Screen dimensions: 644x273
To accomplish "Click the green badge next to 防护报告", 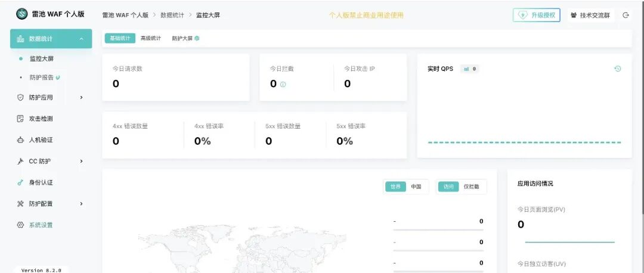I will tap(58, 77).
